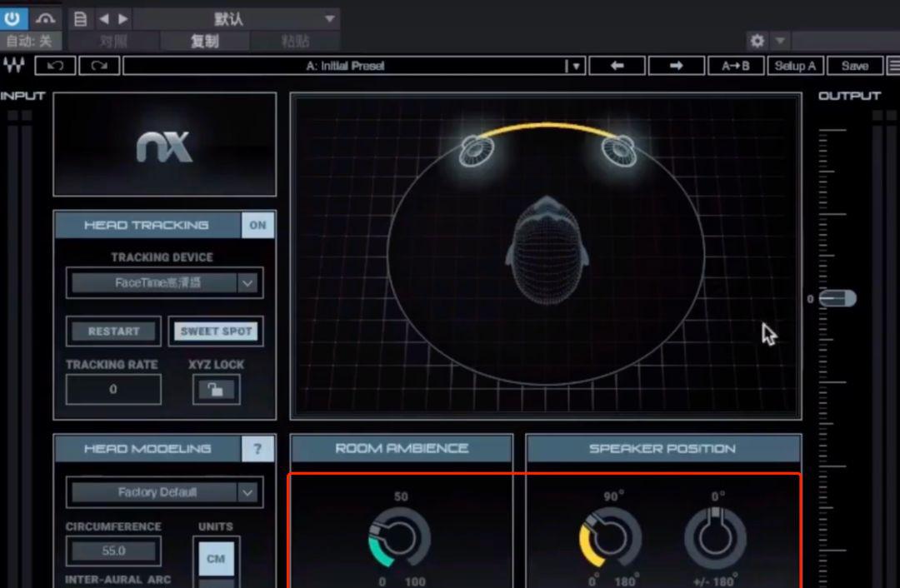Click the 3D head model

pyautogui.click(x=547, y=252)
